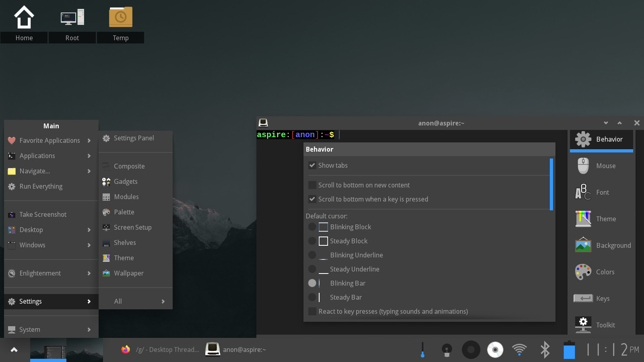Click the backlight bulb icon on the shelf
The width and height of the screenshot is (644, 362).
tap(446, 350)
